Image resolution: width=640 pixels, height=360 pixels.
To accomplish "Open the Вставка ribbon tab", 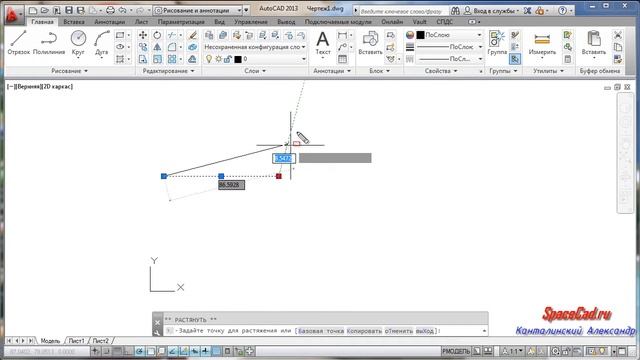I will [74, 22].
